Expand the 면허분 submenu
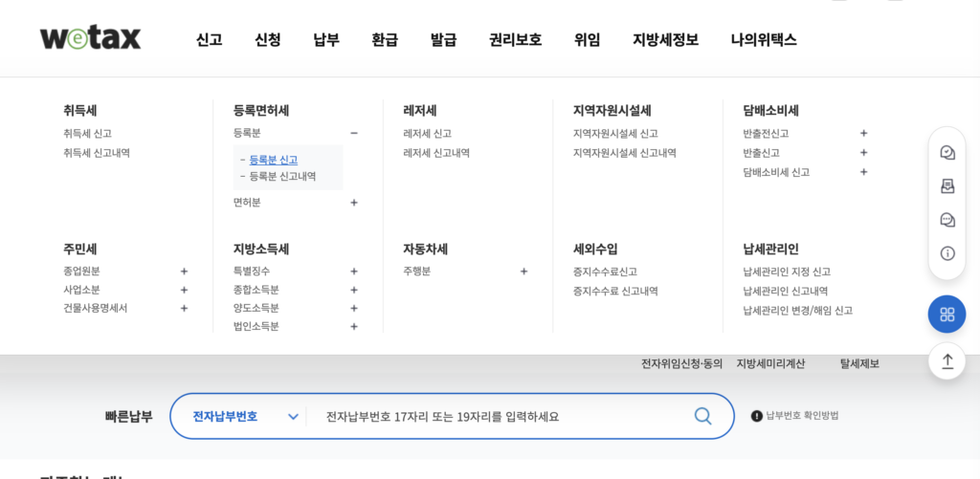This screenshot has height=479, width=980. click(x=354, y=203)
